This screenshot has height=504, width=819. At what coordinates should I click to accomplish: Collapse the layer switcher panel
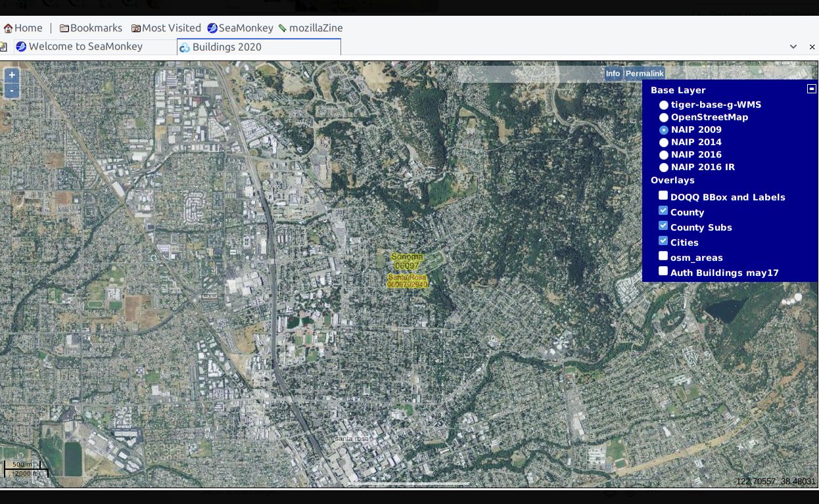coord(811,89)
